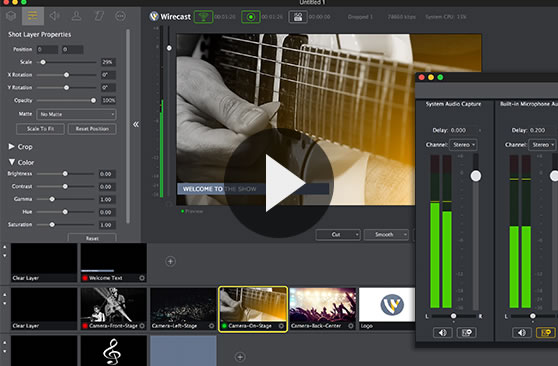Select the blank blue-gray shot thumbnail
The width and height of the screenshot is (558, 366).
point(183,351)
